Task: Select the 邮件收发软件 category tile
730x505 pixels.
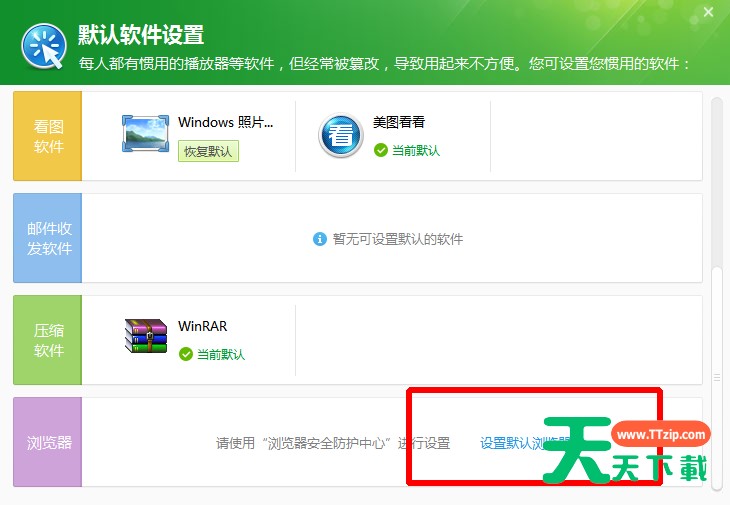Action: [x=47, y=238]
